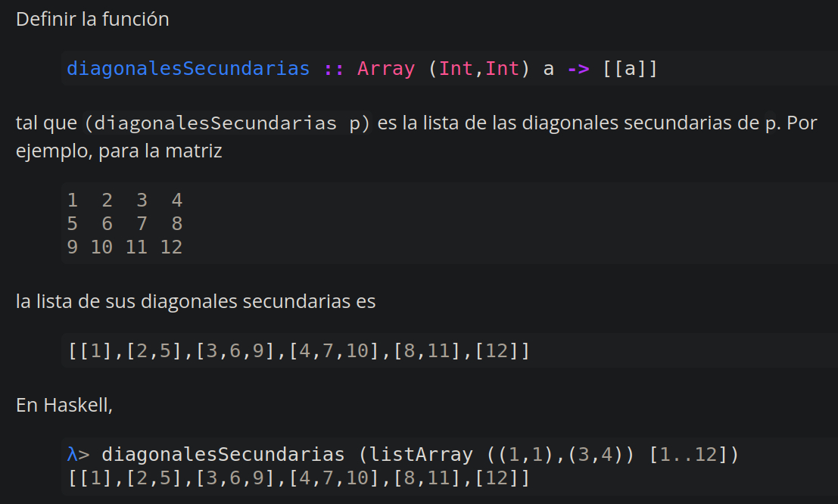Click the '[[a]]' return type
The height and width of the screenshot is (504, 838).
(x=631, y=69)
